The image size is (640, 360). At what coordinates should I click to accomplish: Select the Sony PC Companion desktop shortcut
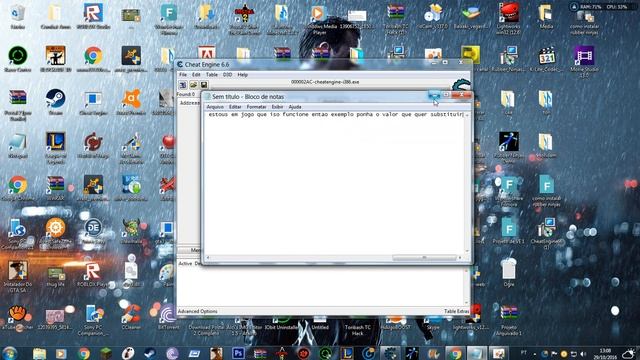pyautogui.click(x=93, y=320)
